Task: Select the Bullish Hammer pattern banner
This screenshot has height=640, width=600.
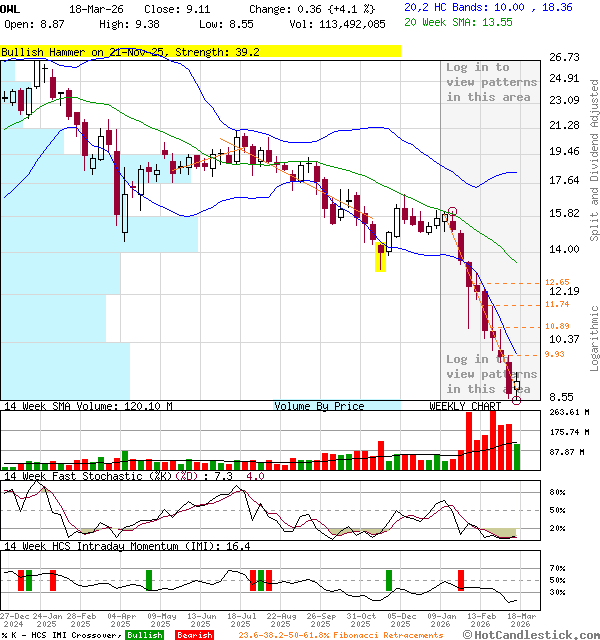Action: pos(200,50)
